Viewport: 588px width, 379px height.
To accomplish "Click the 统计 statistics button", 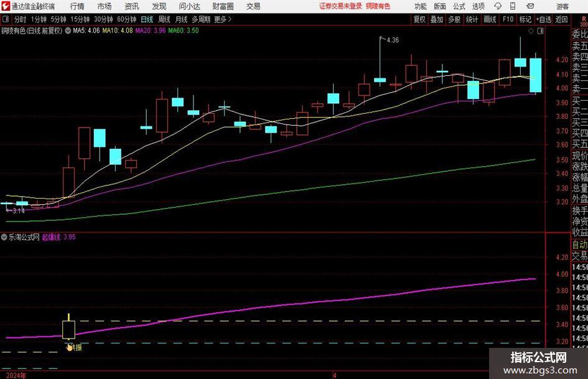I will 472,19.
